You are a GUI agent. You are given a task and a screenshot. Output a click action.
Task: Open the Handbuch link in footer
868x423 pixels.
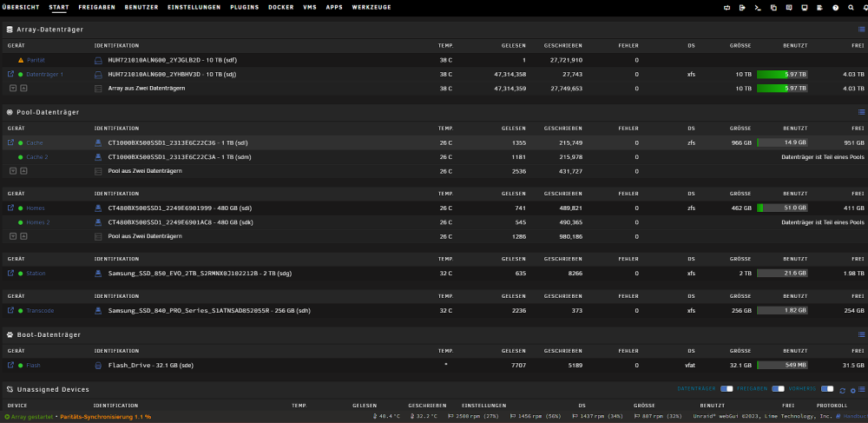854,416
